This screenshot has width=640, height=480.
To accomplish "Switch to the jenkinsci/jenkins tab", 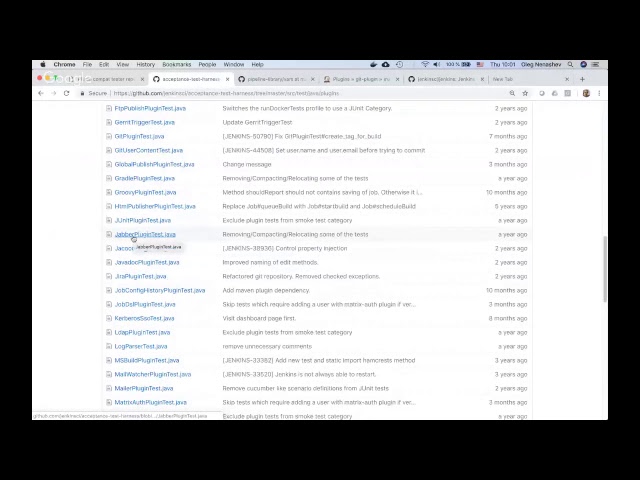I will [x=446, y=79].
